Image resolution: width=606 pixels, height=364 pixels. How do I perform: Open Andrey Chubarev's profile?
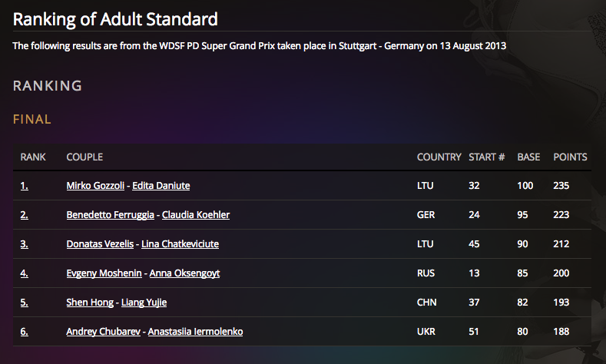pos(101,332)
